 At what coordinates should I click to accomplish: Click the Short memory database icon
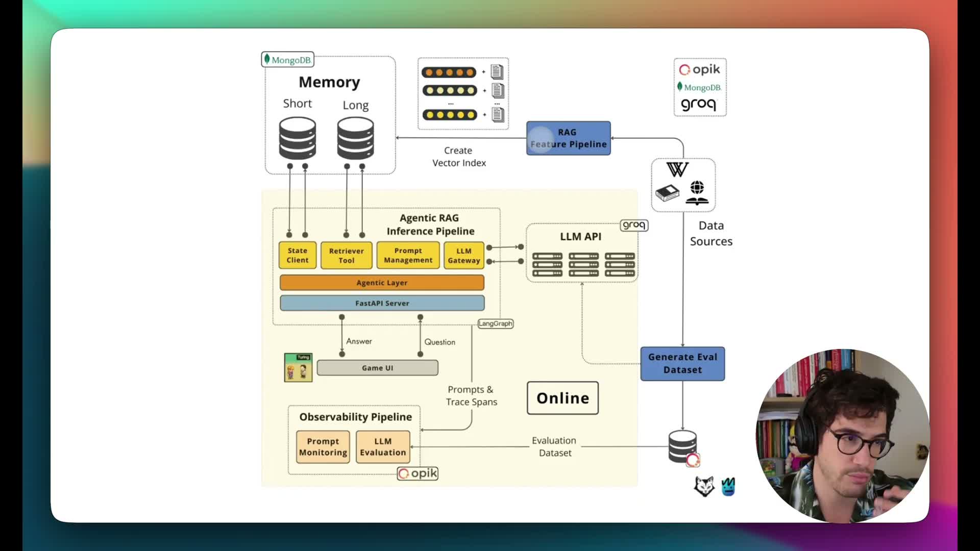pos(297,138)
